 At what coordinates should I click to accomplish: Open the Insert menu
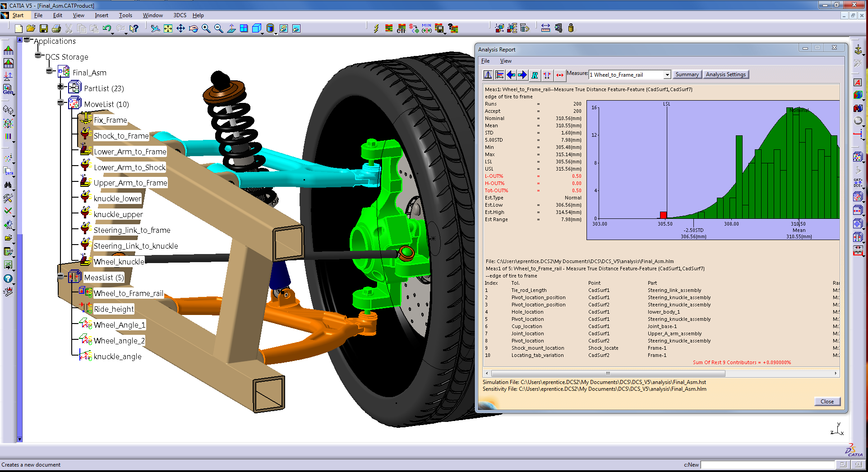[102, 15]
